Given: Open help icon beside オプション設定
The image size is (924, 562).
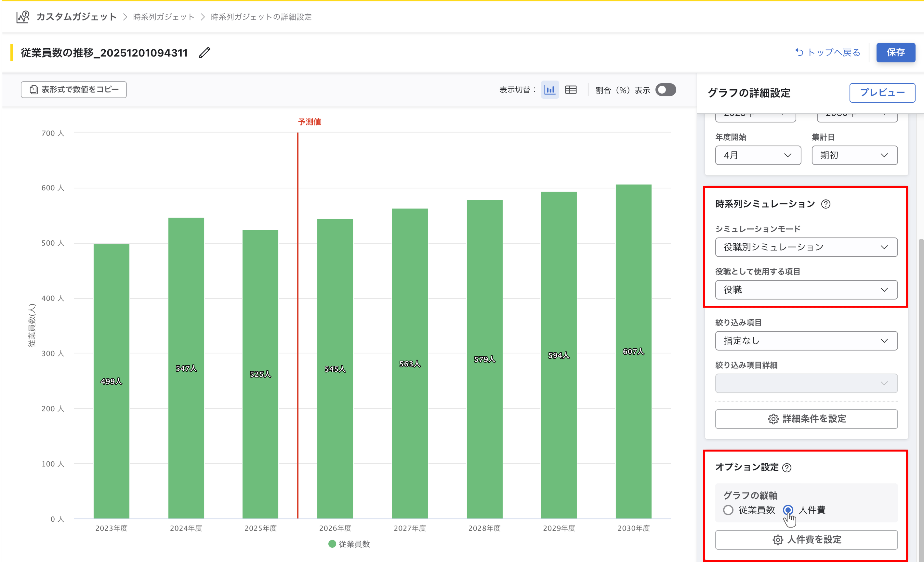Looking at the screenshot, I should click(x=787, y=467).
